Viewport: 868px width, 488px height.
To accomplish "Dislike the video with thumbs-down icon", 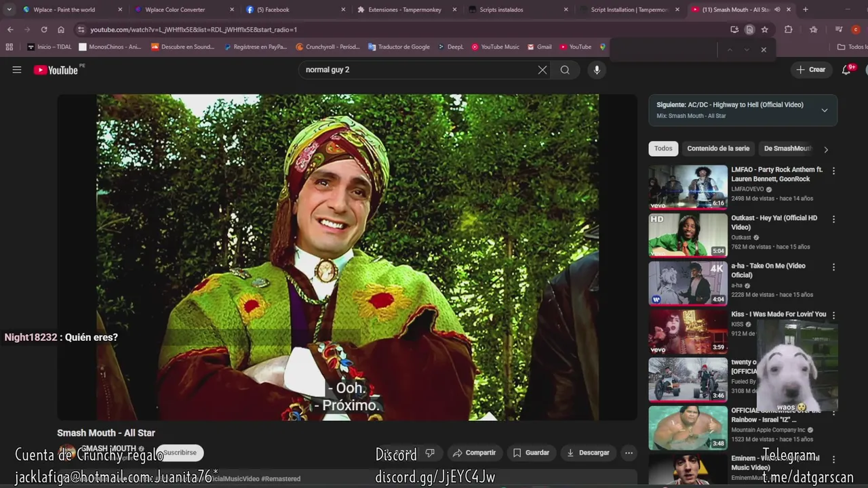I will (430, 453).
